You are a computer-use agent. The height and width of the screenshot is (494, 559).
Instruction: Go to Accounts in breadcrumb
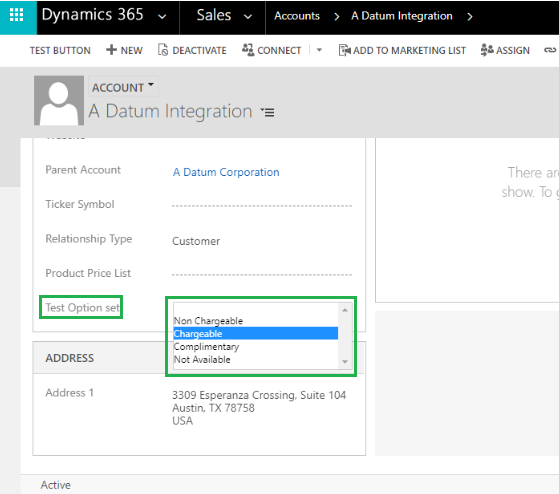point(297,16)
